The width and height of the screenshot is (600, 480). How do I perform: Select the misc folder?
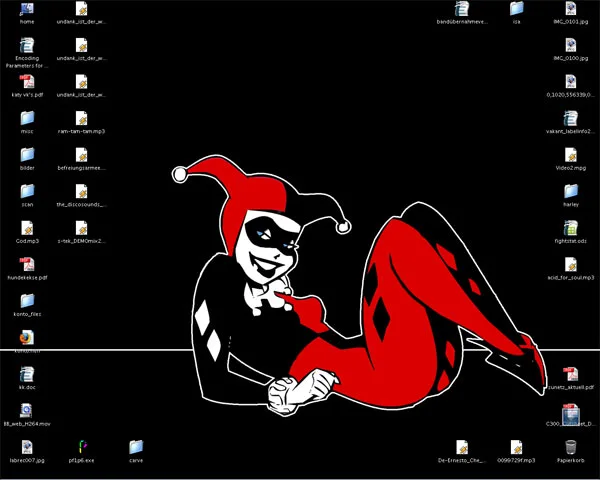(27, 118)
